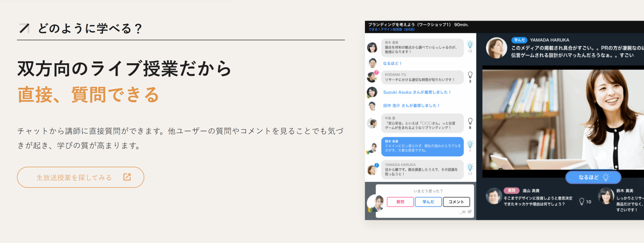Screen dimensions: 644x243
Task: Click Suzuki Asuka's avatar in chat
Action: pos(372,92)
